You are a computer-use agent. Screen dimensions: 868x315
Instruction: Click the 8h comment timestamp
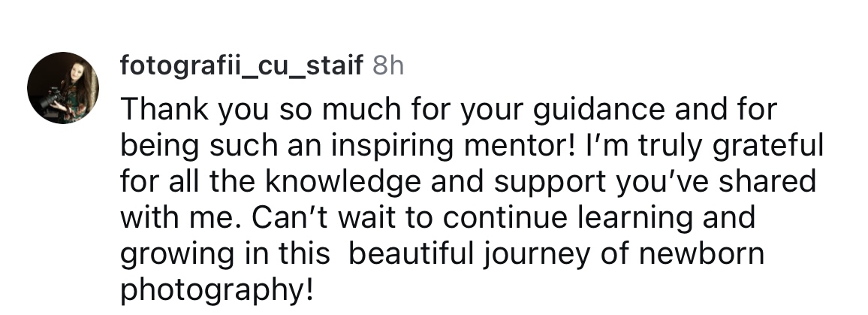click(x=387, y=66)
